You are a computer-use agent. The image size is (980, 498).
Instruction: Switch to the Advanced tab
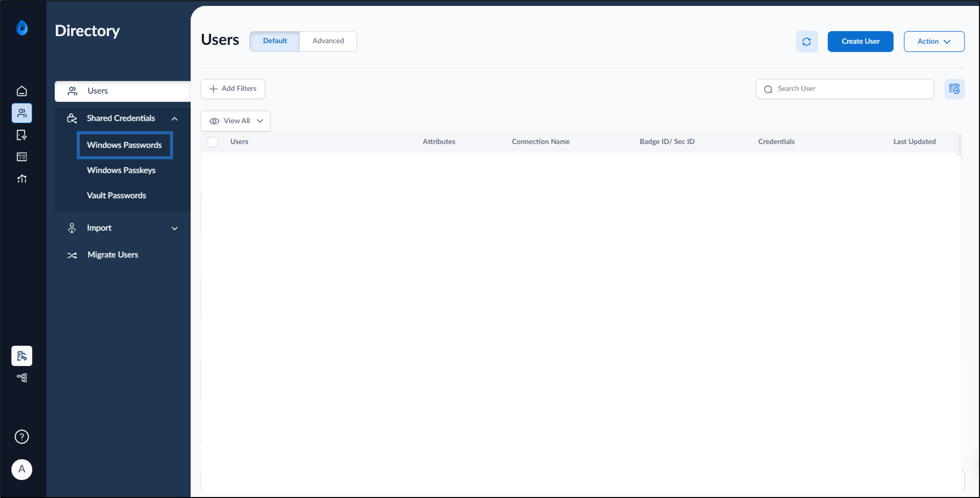coord(328,41)
